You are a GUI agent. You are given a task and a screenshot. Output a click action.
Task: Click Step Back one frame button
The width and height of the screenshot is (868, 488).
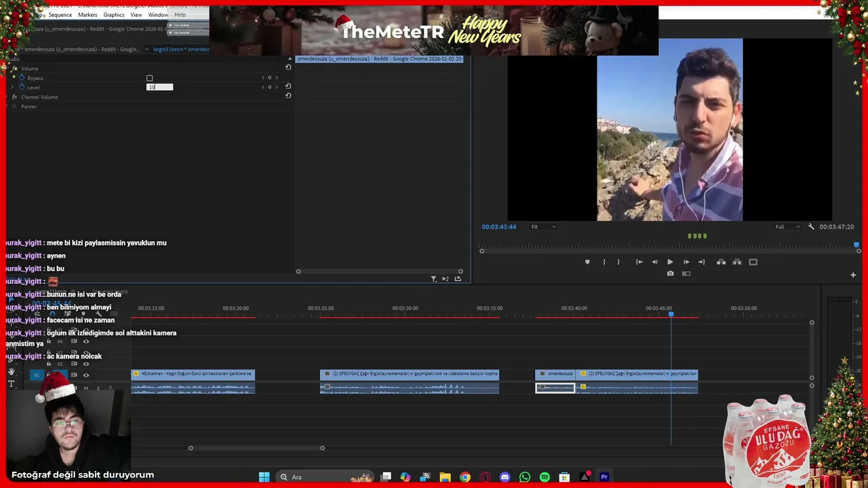654,262
